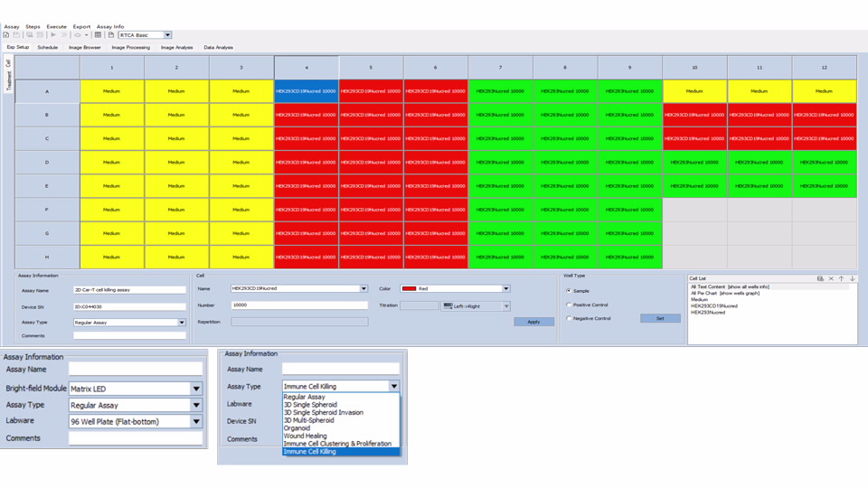Click the document icon beside RTCA Basic
Screen dimensions: 868x488
pos(110,35)
